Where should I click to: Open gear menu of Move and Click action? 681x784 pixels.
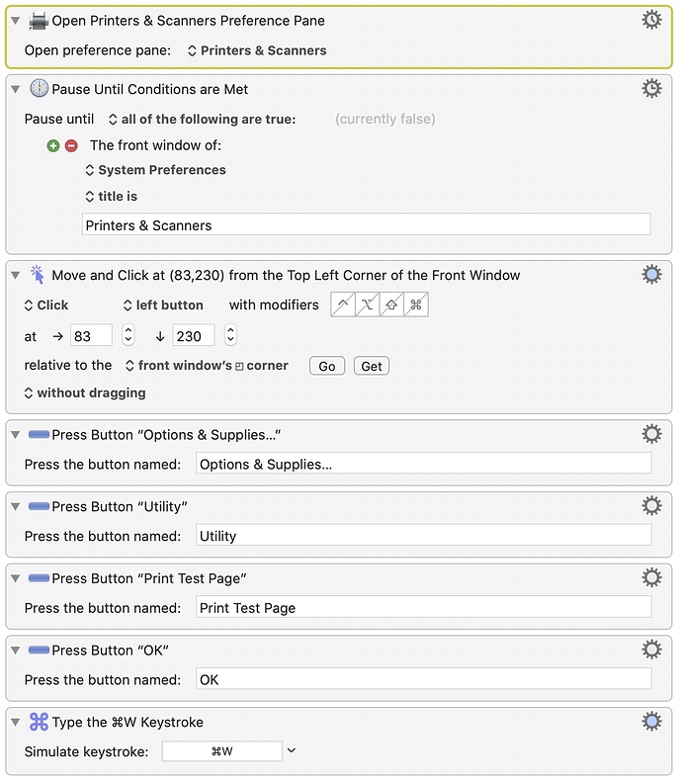click(651, 274)
